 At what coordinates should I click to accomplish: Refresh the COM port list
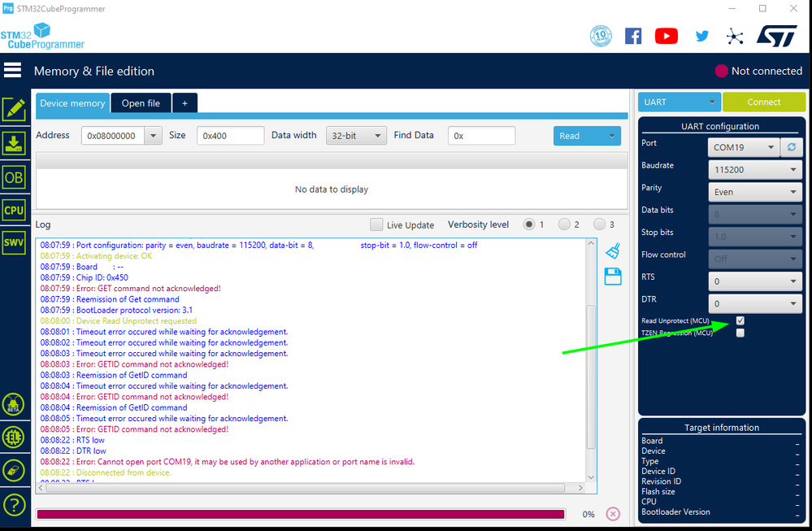point(792,147)
